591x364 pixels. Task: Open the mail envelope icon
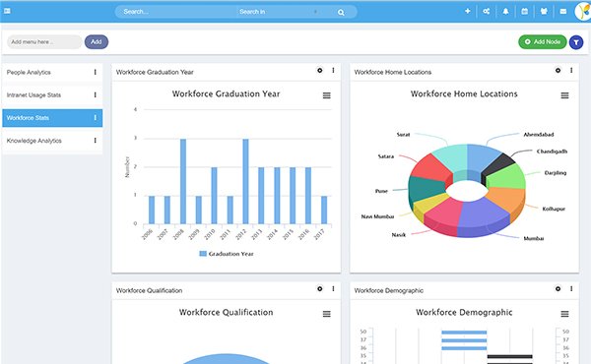point(562,11)
